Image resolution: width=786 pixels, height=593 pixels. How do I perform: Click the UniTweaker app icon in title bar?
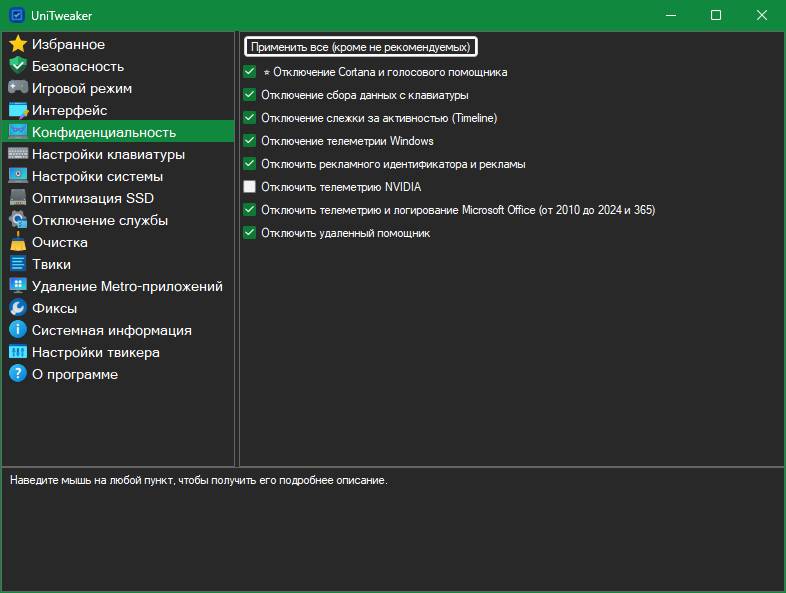click(x=17, y=15)
